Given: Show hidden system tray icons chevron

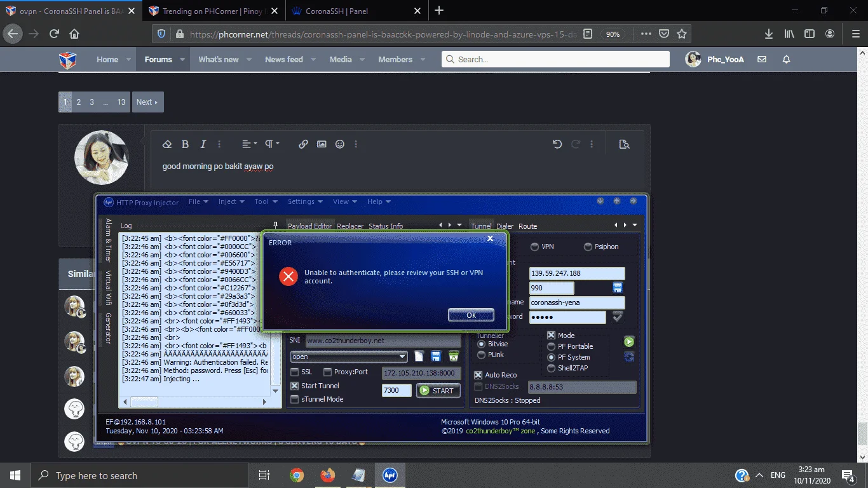Looking at the screenshot, I should tap(760, 475).
